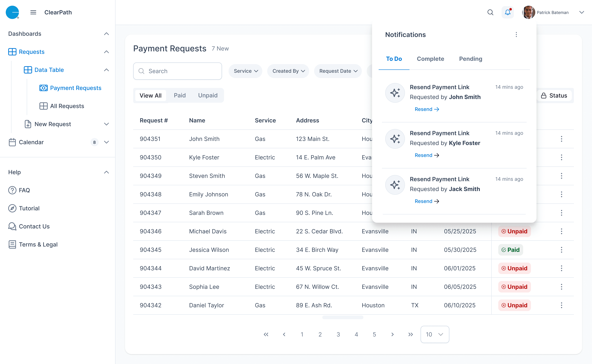Switch filter to Unpaid requests

click(208, 95)
